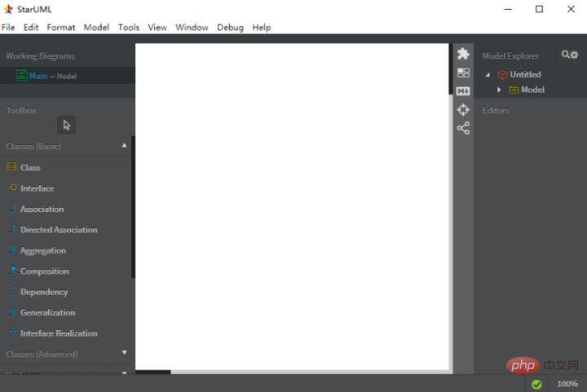Open the Window menu
Screen dimensions: 587x392
[192, 28]
